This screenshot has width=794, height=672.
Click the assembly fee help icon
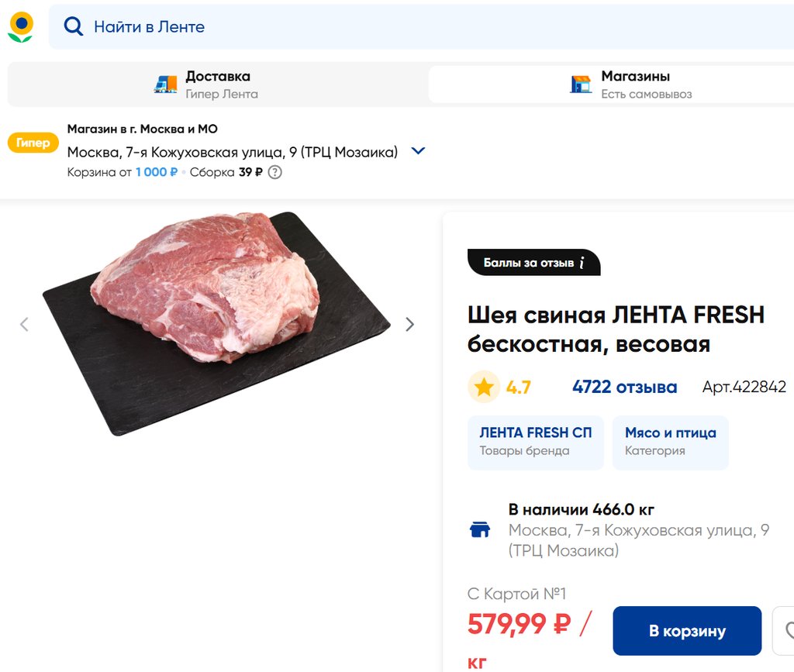[x=274, y=172]
